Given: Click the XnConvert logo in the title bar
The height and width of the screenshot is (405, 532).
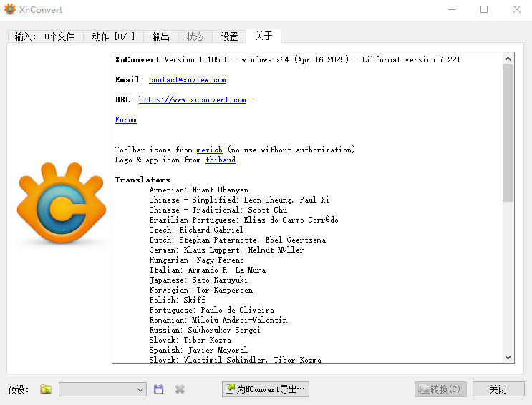Looking at the screenshot, I should pyautogui.click(x=10, y=9).
